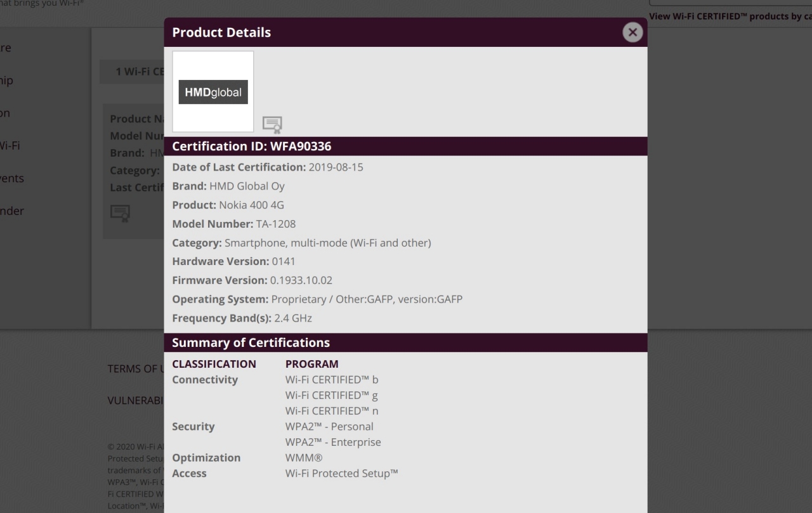Click certificate icon in background product card
This screenshot has width=812, height=513.
coord(120,212)
